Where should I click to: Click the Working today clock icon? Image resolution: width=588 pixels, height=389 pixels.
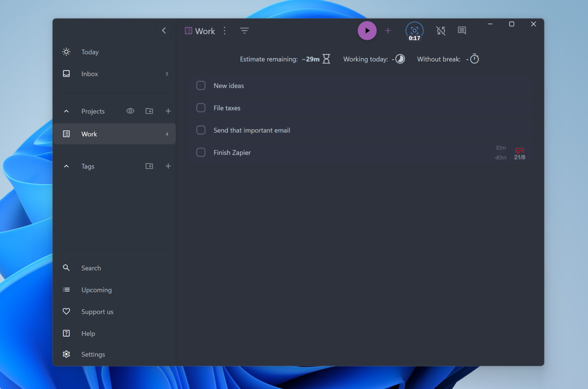point(400,59)
